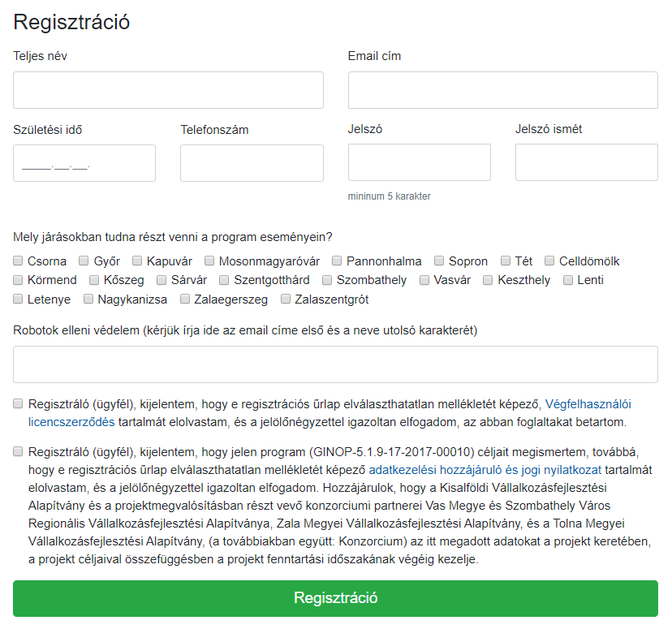Check the Szombathely checkbox
This screenshot has width=672, height=642.
[328, 280]
